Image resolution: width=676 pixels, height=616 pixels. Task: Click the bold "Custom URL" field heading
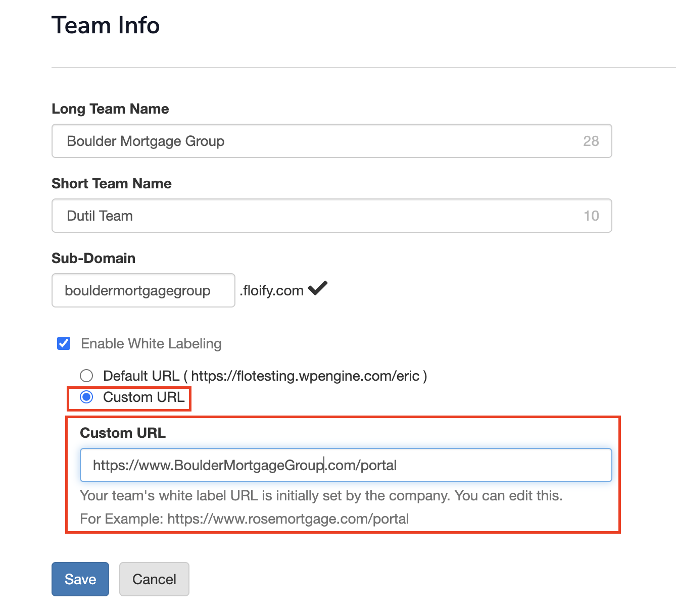pos(123,433)
